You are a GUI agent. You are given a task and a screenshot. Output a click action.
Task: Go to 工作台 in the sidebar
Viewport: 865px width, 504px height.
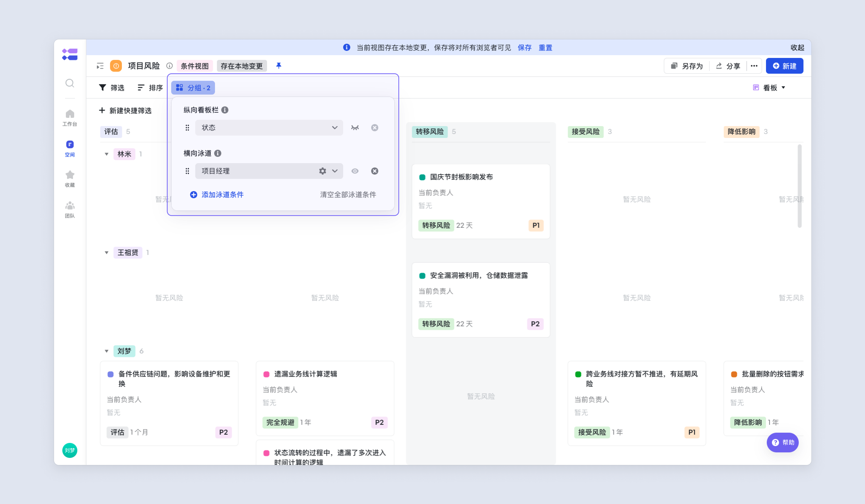tap(70, 118)
